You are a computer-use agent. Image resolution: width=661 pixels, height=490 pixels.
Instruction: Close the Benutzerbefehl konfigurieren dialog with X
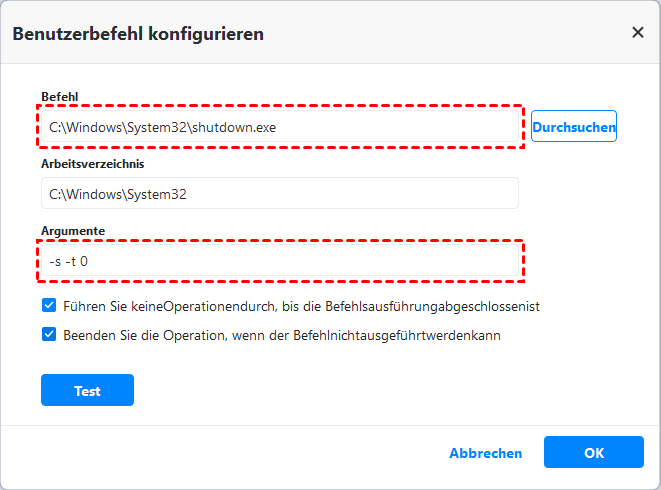point(637,33)
